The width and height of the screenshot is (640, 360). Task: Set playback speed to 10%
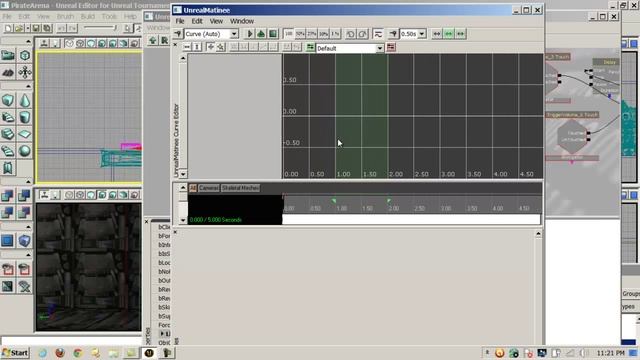click(323, 34)
